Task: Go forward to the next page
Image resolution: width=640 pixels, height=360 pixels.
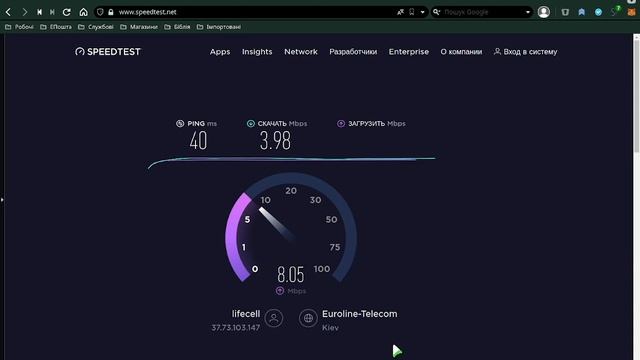Action: pyautogui.click(x=24, y=12)
